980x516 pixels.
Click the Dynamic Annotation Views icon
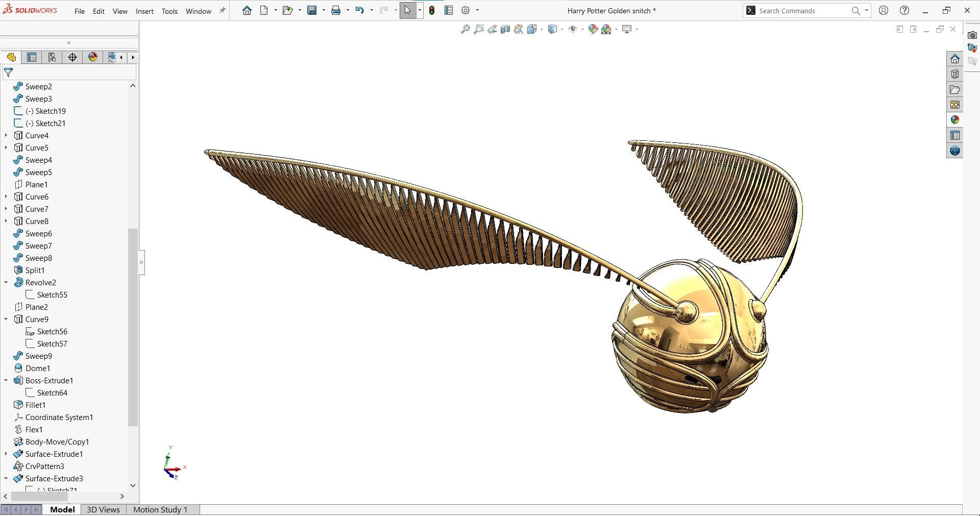tap(519, 30)
